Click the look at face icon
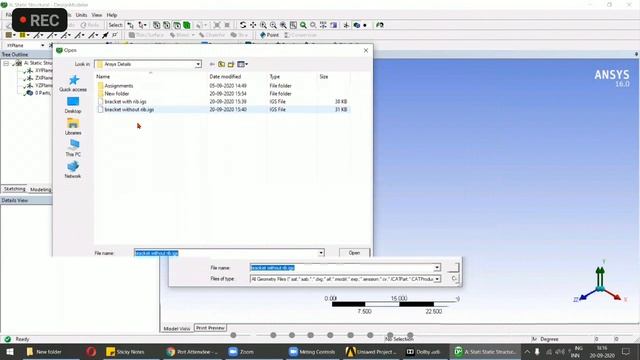 pyautogui.click(x=380, y=25)
